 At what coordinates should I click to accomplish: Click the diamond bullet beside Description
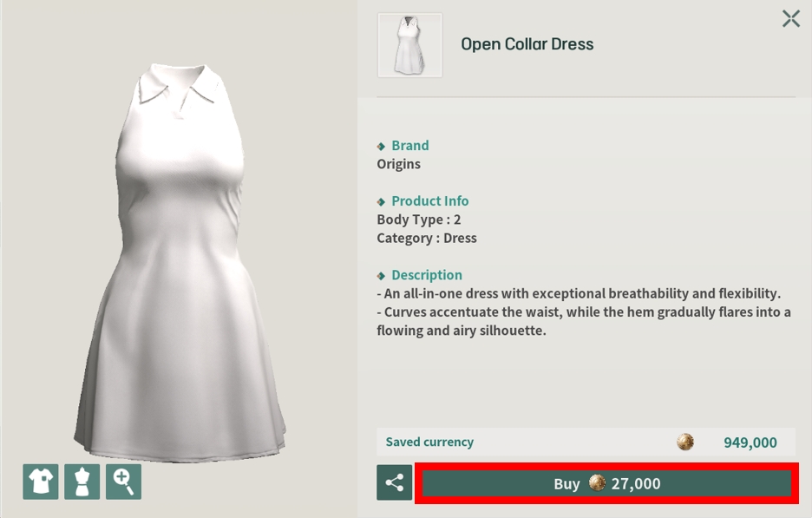(x=381, y=276)
